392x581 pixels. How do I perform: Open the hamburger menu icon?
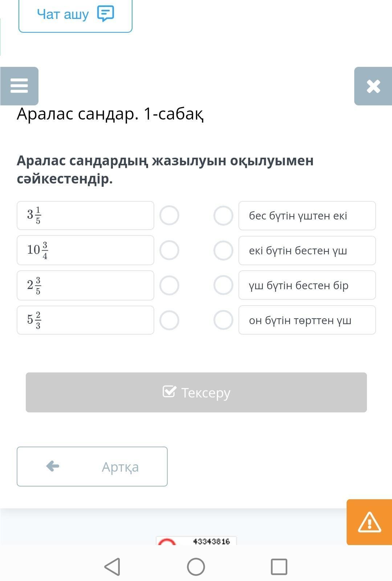tap(19, 86)
